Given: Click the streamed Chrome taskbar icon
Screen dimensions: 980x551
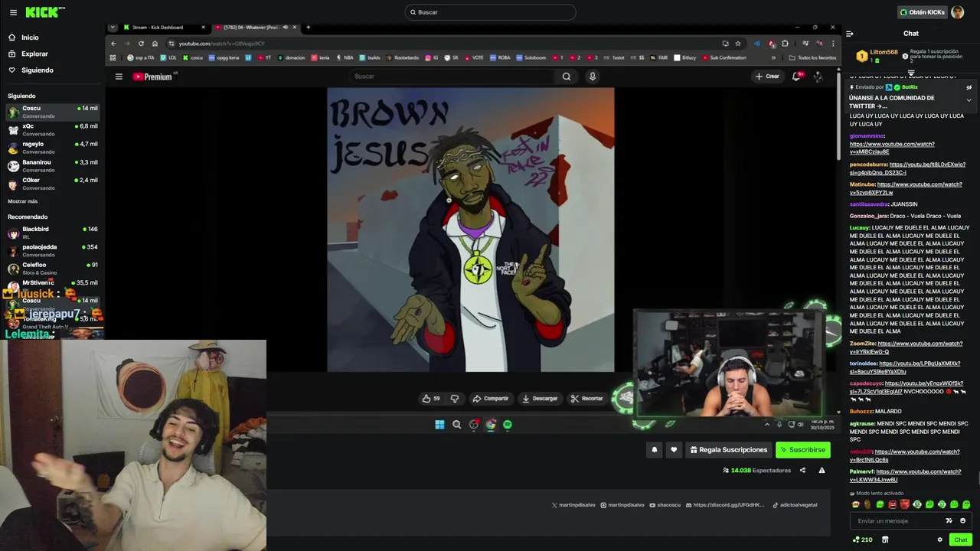Looking at the screenshot, I should 491,425.
